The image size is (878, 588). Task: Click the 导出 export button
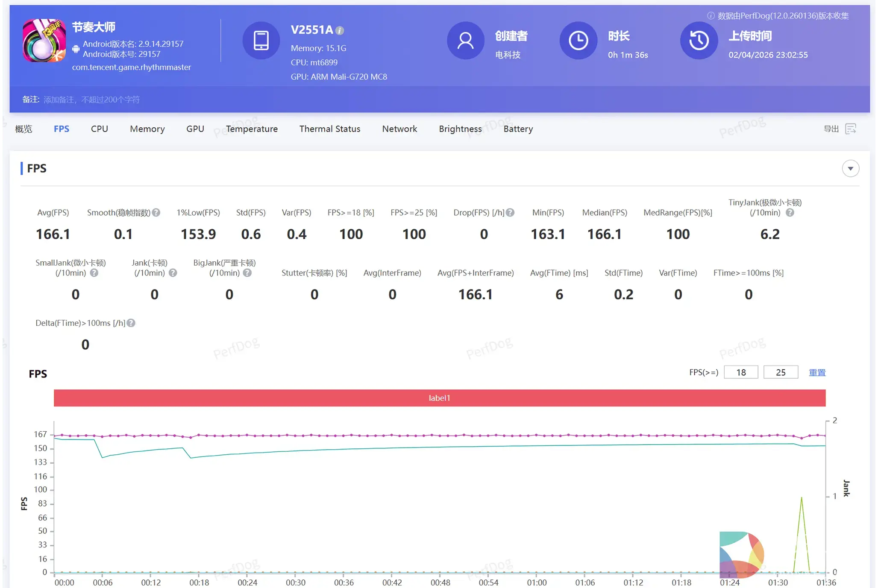pos(831,129)
